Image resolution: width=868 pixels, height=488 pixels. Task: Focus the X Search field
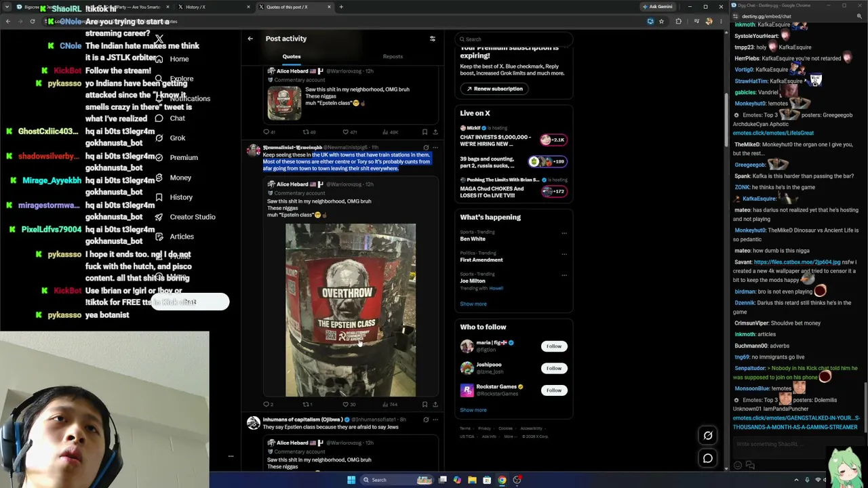click(x=513, y=39)
